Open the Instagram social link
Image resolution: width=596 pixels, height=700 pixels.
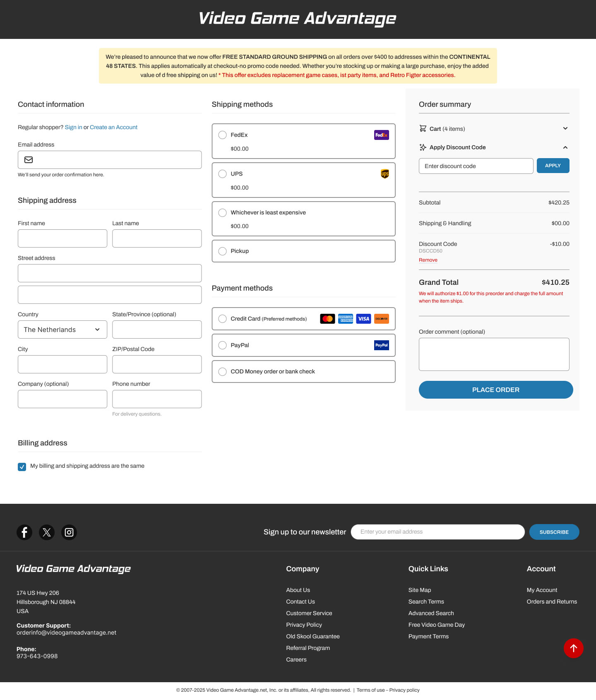pos(69,532)
